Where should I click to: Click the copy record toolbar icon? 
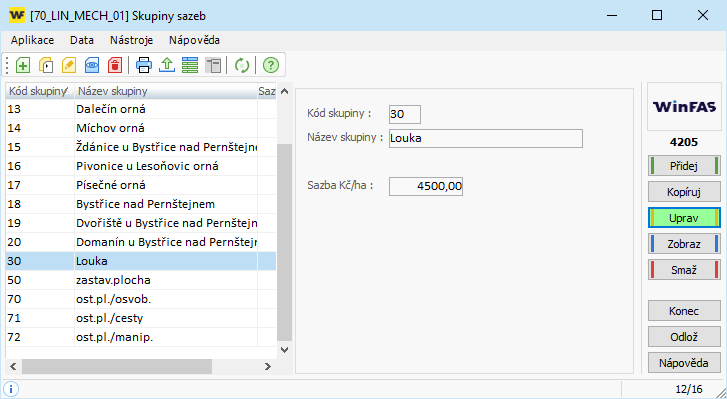45,65
